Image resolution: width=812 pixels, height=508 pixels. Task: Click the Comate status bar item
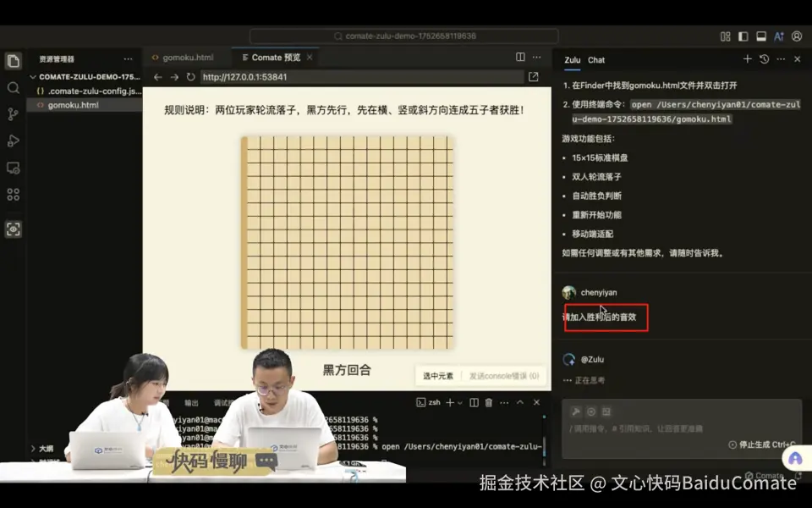click(x=765, y=475)
